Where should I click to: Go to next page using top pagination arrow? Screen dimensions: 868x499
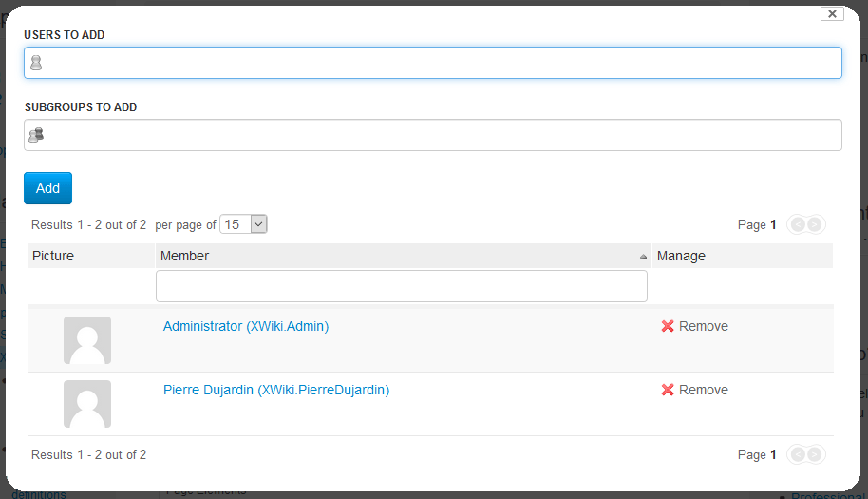tap(814, 224)
